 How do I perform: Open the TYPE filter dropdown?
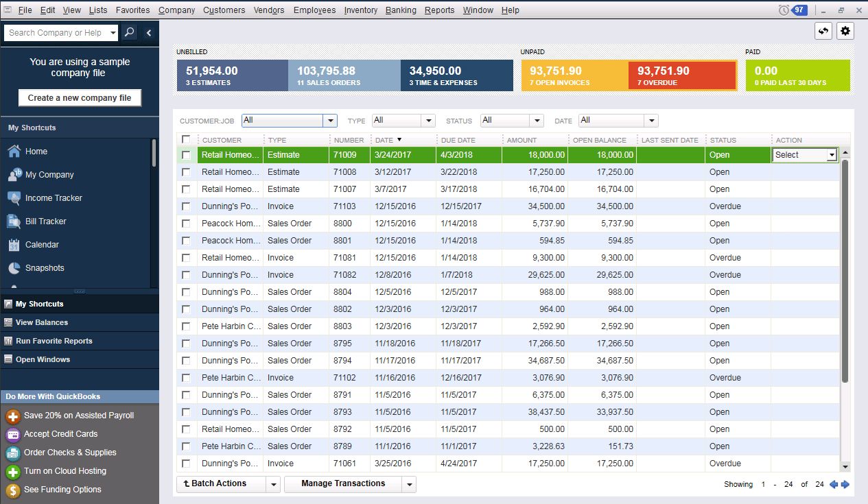coord(429,121)
